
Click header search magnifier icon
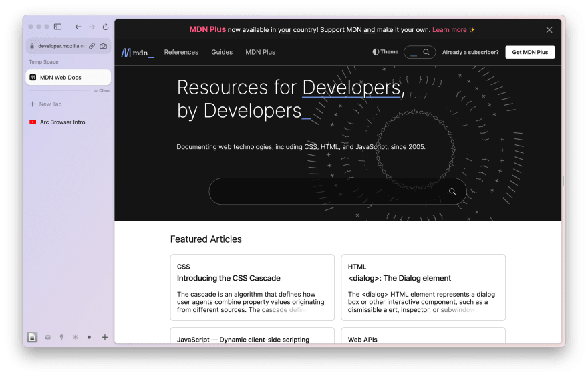[x=426, y=53]
